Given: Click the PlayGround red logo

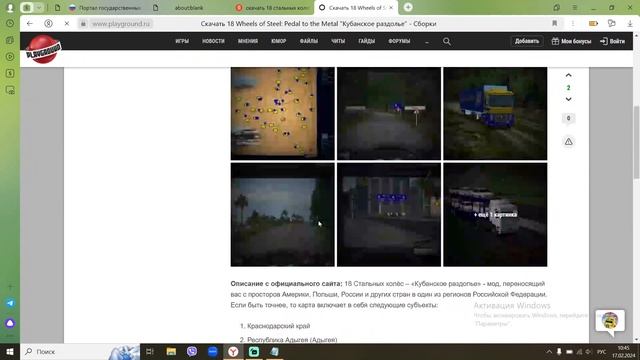Looking at the screenshot, I should [43, 49].
